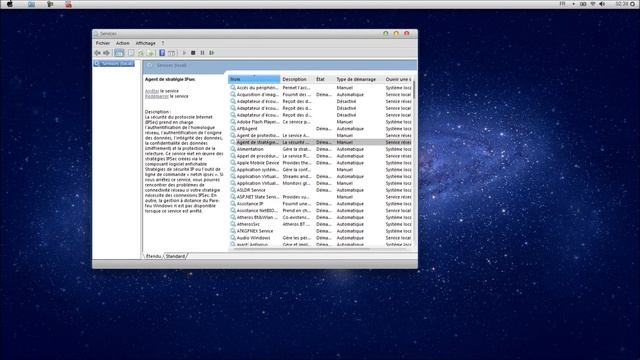Screen dimensions: 640x360
Task: Click the Pause service toolbar button
Action: [x=202, y=53]
